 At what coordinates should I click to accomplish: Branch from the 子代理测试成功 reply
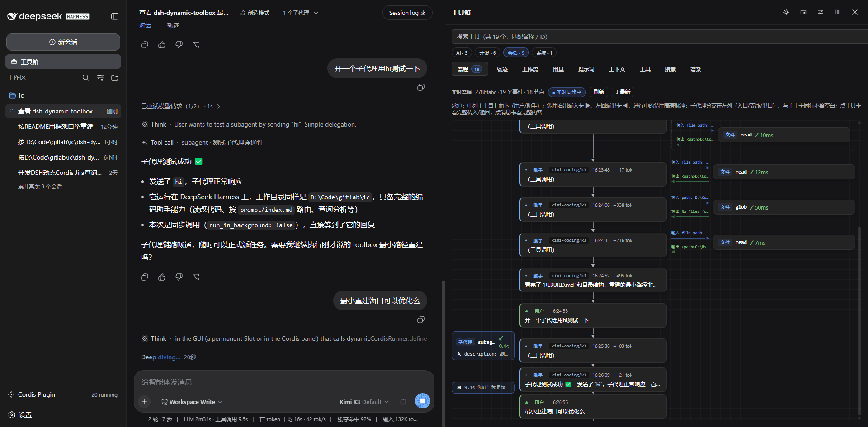(x=196, y=277)
